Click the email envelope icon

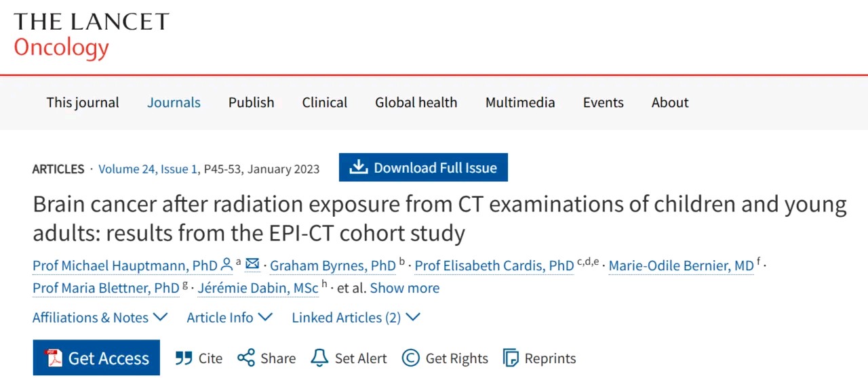pyautogui.click(x=252, y=265)
